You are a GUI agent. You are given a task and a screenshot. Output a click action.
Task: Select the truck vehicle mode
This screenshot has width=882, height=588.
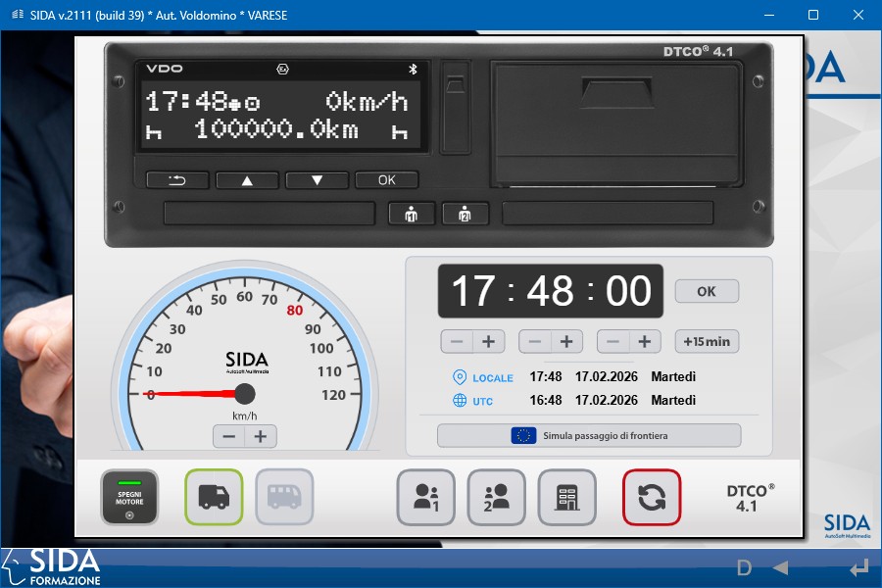click(x=214, y=497)
